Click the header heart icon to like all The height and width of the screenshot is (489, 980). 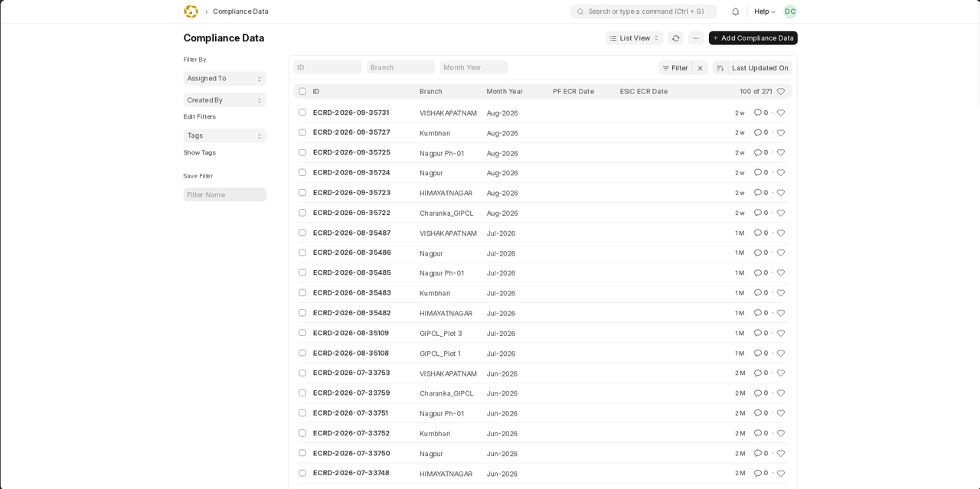pyautogui.click(x=781, y=91)
